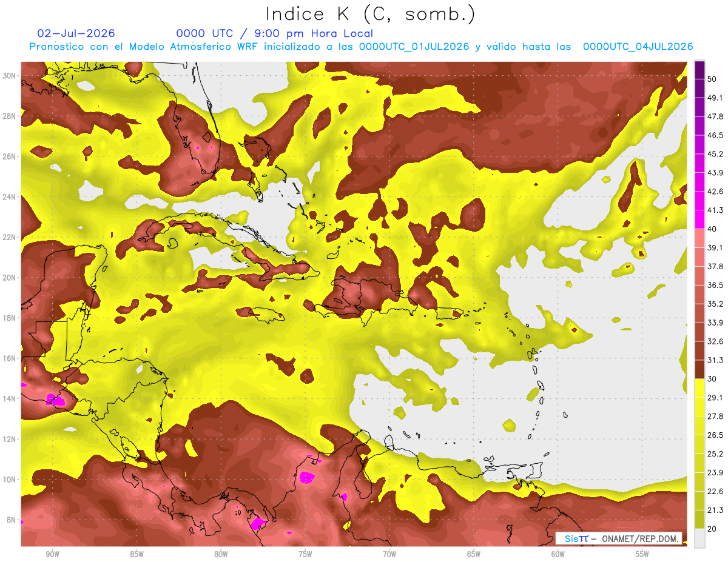Click the colorbar value label '23.9'
The height and width of the screenshot is (562, 728).
pos(715,472)
